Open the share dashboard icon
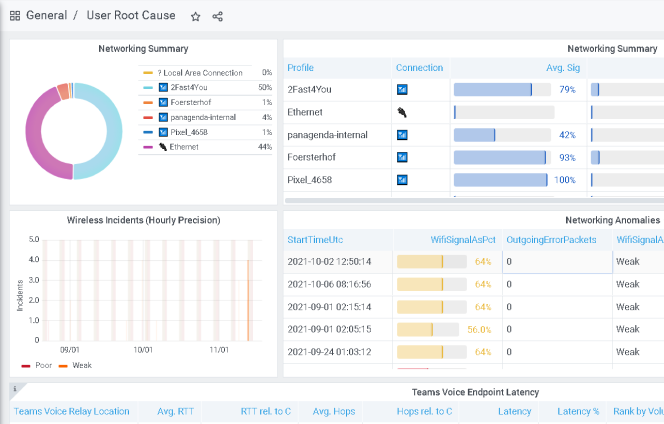 pos(218,16)
